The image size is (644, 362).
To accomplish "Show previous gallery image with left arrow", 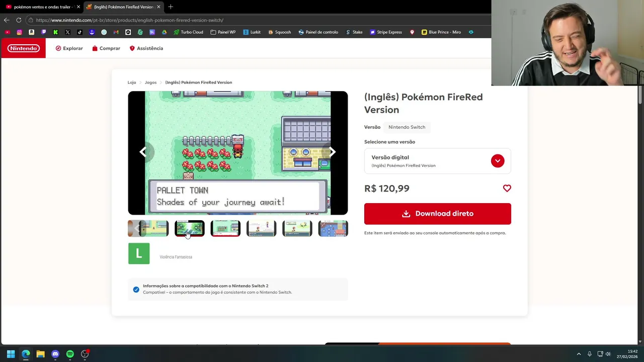I will point(143,152).
